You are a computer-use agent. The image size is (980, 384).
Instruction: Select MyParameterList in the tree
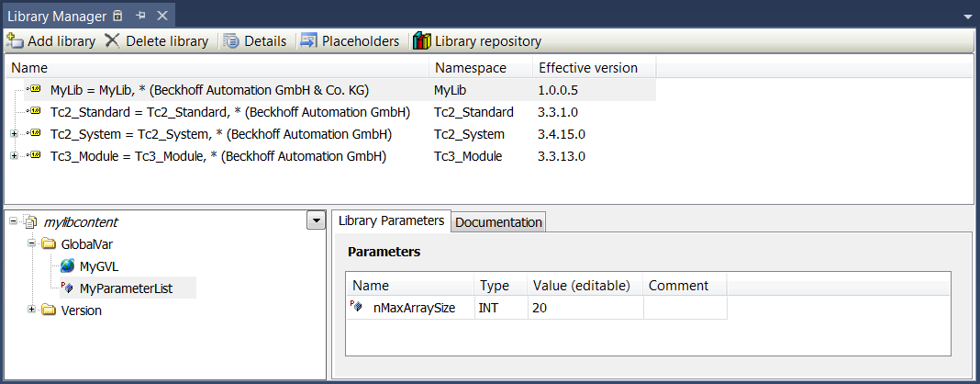(126, 288)
